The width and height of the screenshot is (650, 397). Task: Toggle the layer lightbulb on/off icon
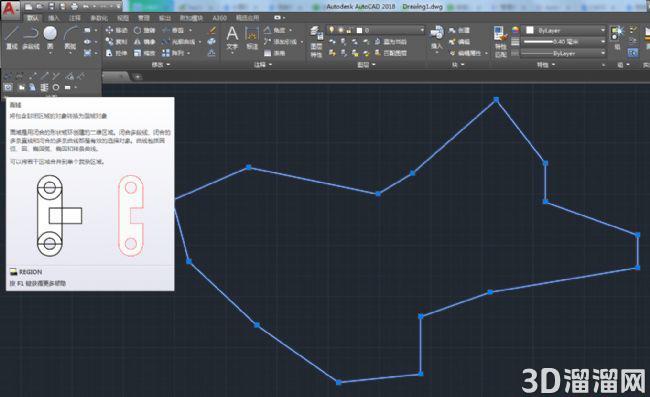pyautogui.click(x=332, y=30)
